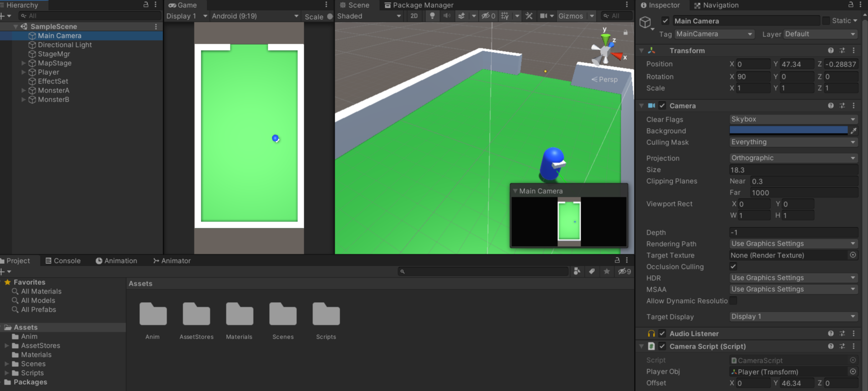Open Transform component help icon
Screen dimensions: 868x391
click(831, 51)
